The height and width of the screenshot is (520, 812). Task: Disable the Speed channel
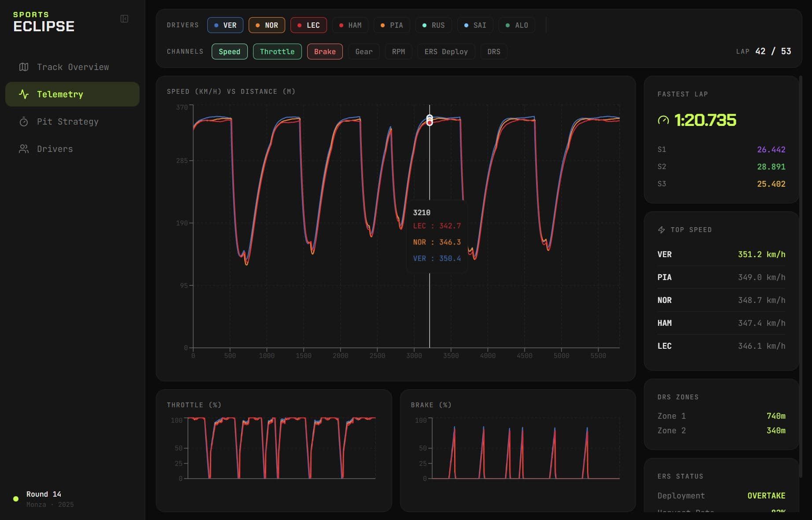click(x=230, y=52)
